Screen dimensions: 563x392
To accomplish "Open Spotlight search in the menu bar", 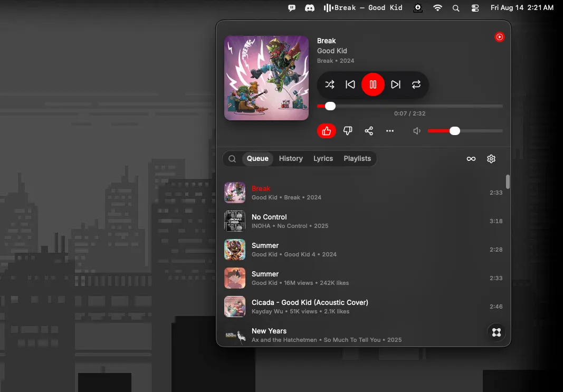I will (456, 8).
